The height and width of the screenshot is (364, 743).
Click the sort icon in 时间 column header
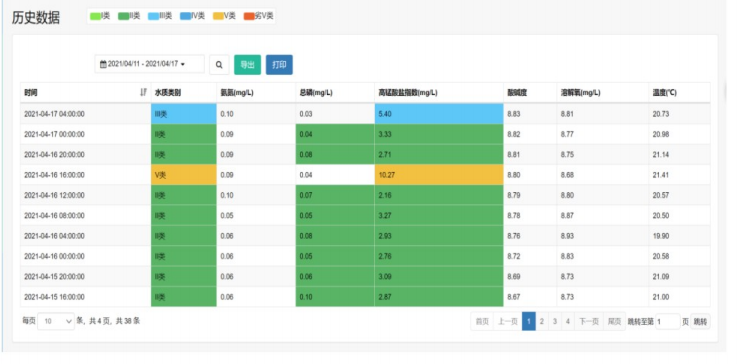[x=143, y=92]
